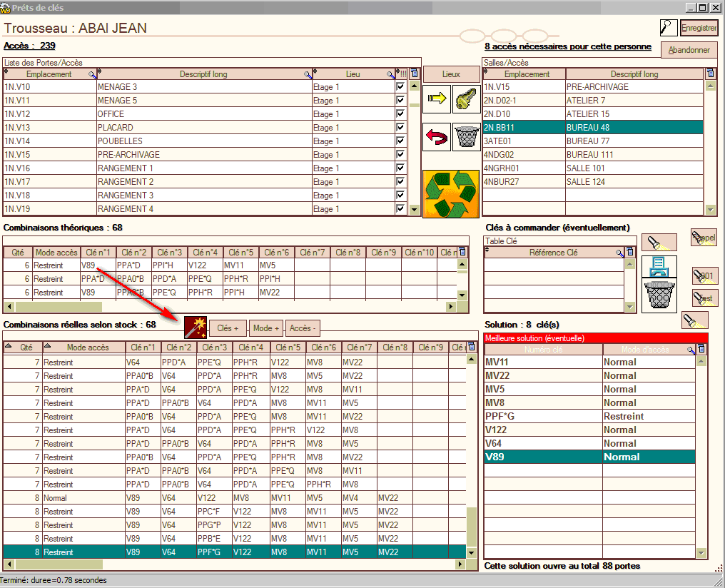Click the flashlight button beside Table Clé
This screenshot has height=588, width=725.
click(659, 243)
